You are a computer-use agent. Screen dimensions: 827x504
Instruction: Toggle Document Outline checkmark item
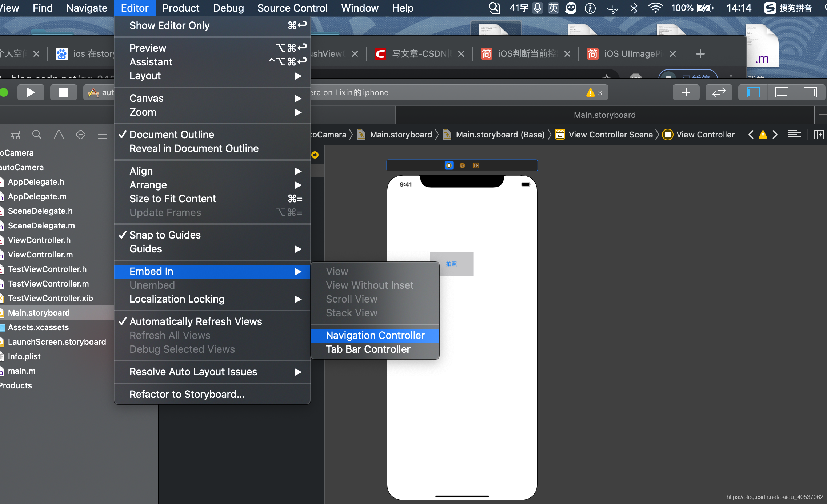pyautogui.click(x=172, y=135)
